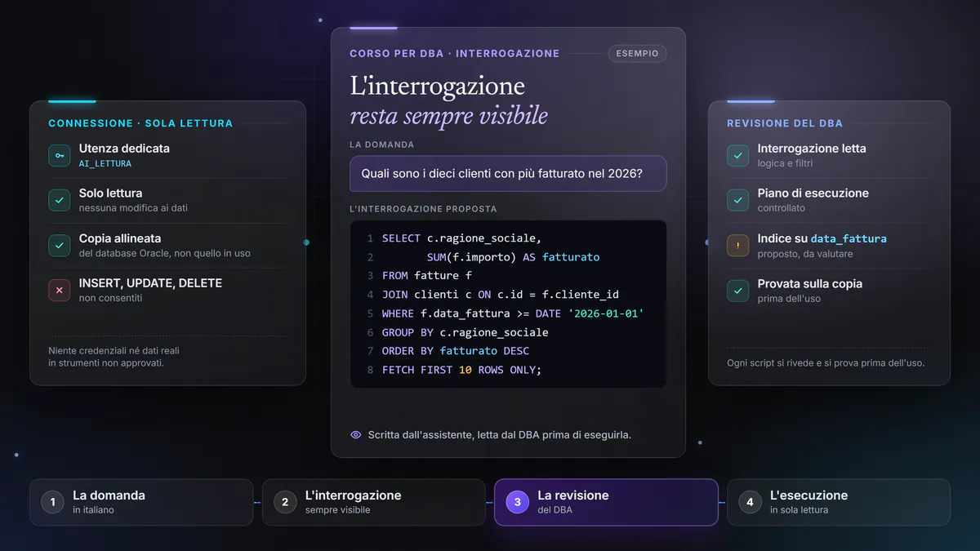Click the ESEMPIO badge
980x551 pixels.
(x=637, y=54)
